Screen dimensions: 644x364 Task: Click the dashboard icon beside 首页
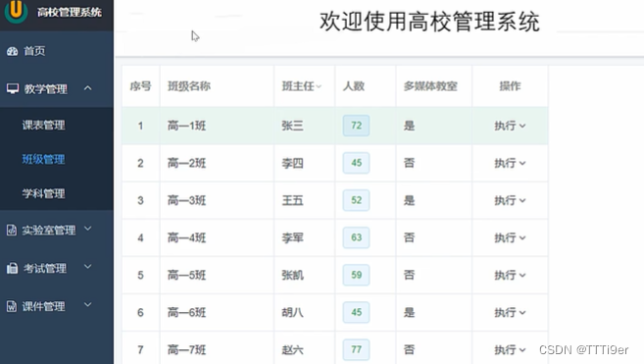[x=13, y=51]
